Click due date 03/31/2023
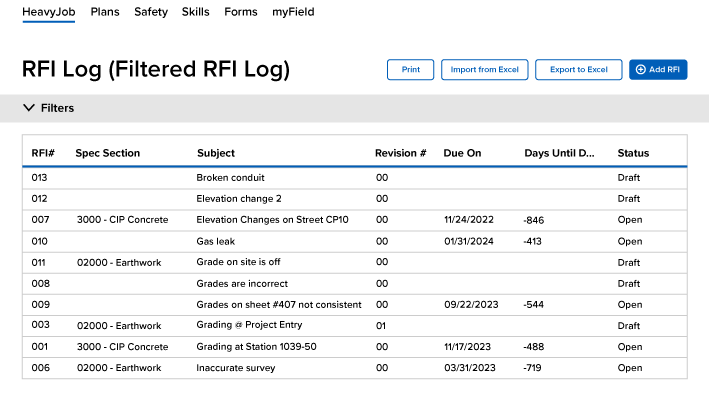The width and height of the screenshot is (709, 394). pos(470,368)
